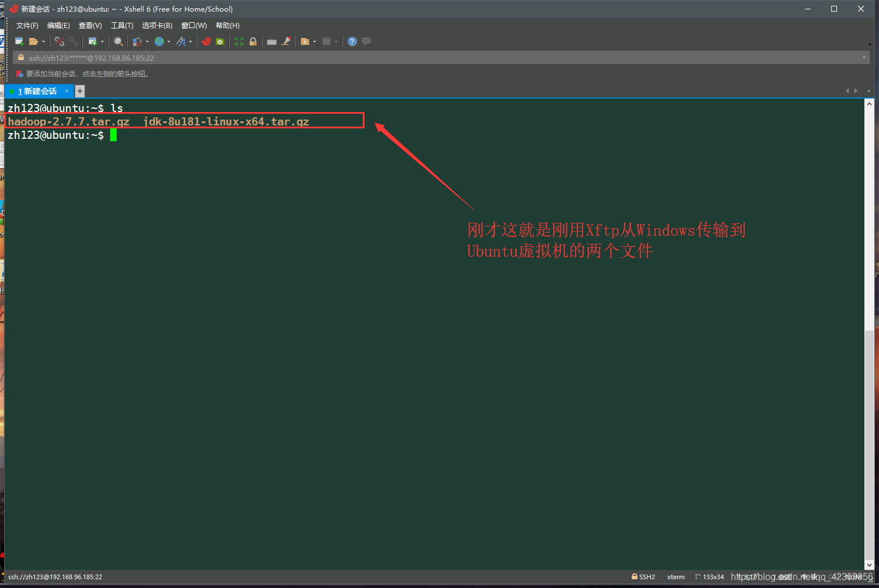
Task: Launch the green Xftp file transfer icon
Action: (220, 41)
